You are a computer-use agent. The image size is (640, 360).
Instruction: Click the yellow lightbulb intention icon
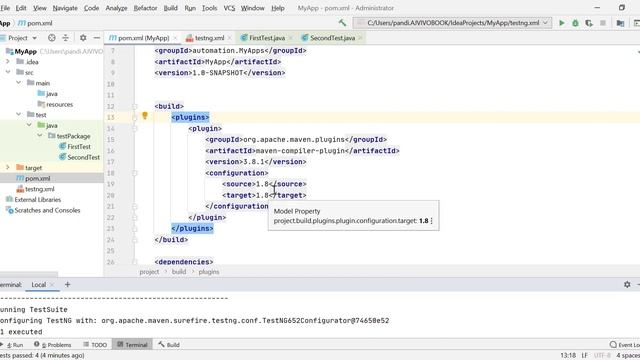144,116
